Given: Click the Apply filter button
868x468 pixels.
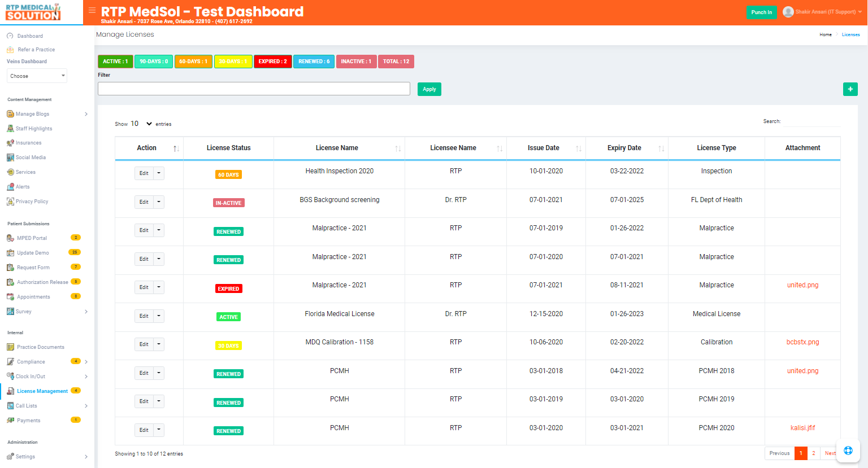Looking at the screenshot, I should (x=429, y=89).
